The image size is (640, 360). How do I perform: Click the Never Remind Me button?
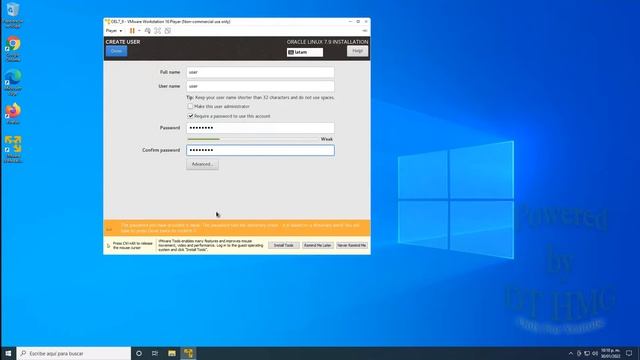[x=351, y=245]
